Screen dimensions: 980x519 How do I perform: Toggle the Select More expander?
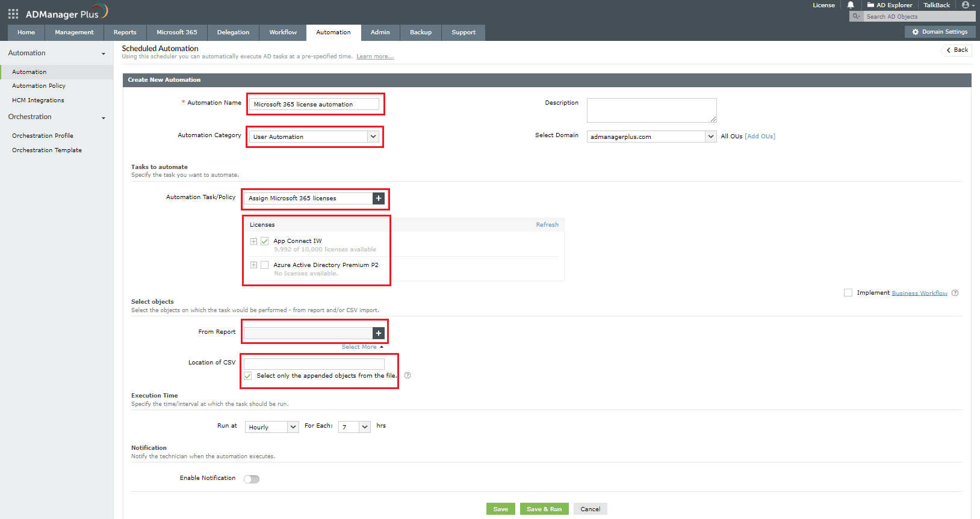(362, 347)
